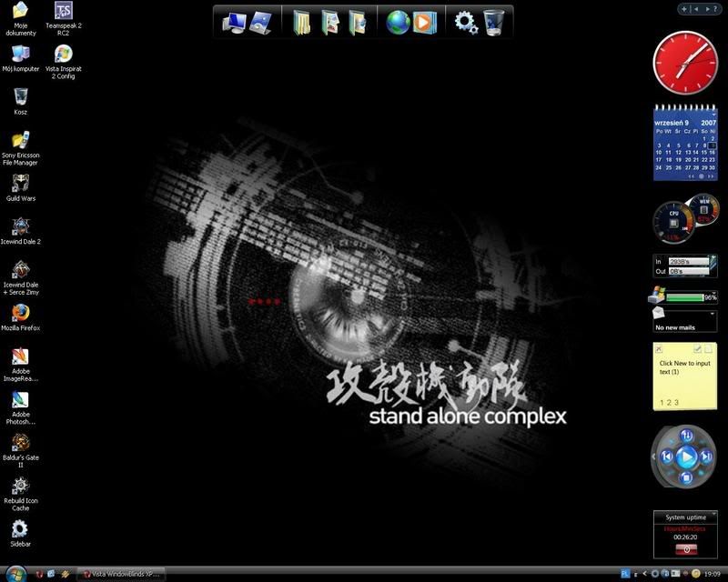
Task: Open the Adobe Photoshop desktop shortcut
Action: point(20,408)
